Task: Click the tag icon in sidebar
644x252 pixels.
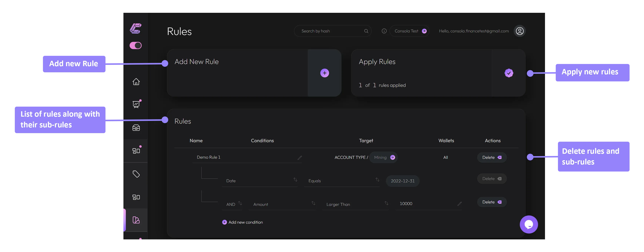Action: (136, 174)
